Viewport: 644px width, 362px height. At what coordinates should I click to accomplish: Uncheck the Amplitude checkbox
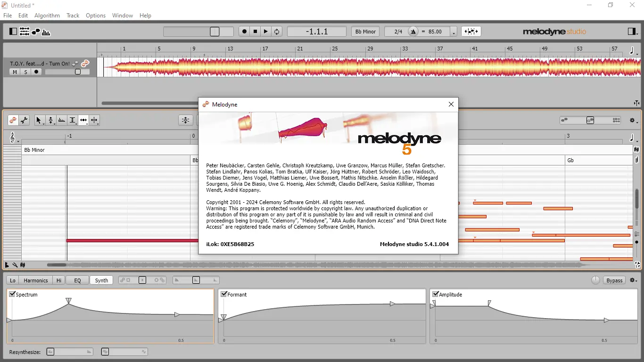(x=436, y=294)
